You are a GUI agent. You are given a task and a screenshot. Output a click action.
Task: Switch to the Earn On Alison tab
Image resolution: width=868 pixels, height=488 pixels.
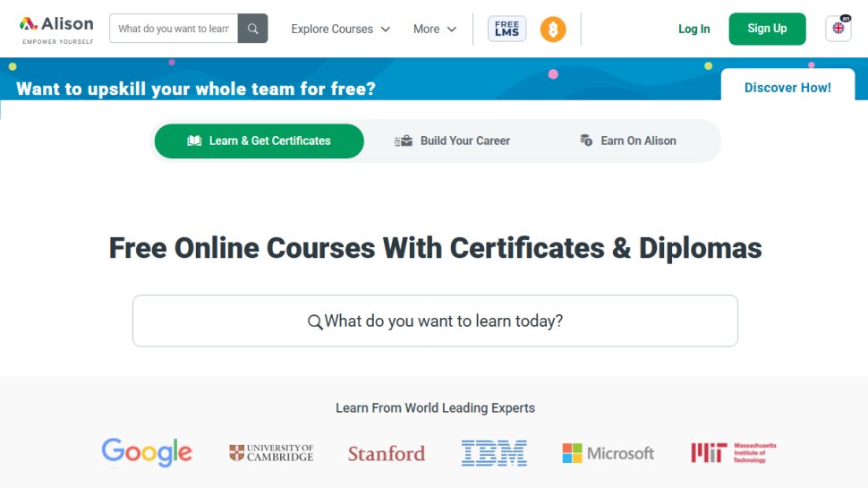(628, 141)
